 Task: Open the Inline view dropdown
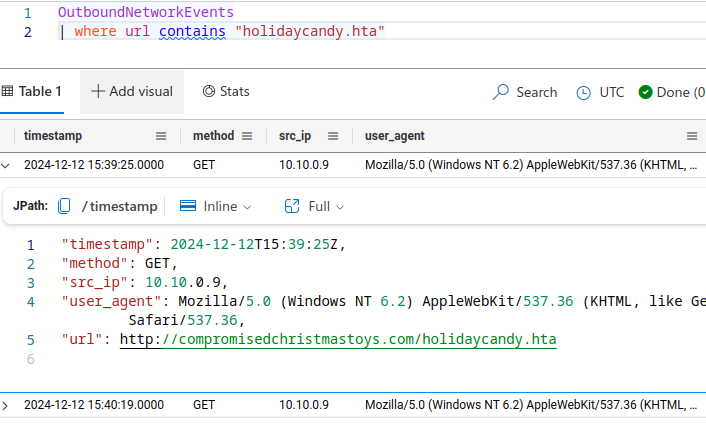point(215,206)
